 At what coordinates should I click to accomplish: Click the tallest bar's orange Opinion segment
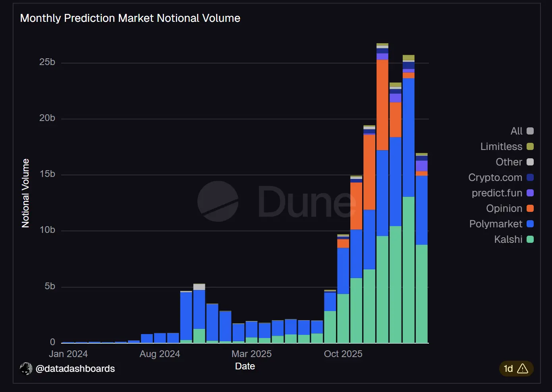382,105
